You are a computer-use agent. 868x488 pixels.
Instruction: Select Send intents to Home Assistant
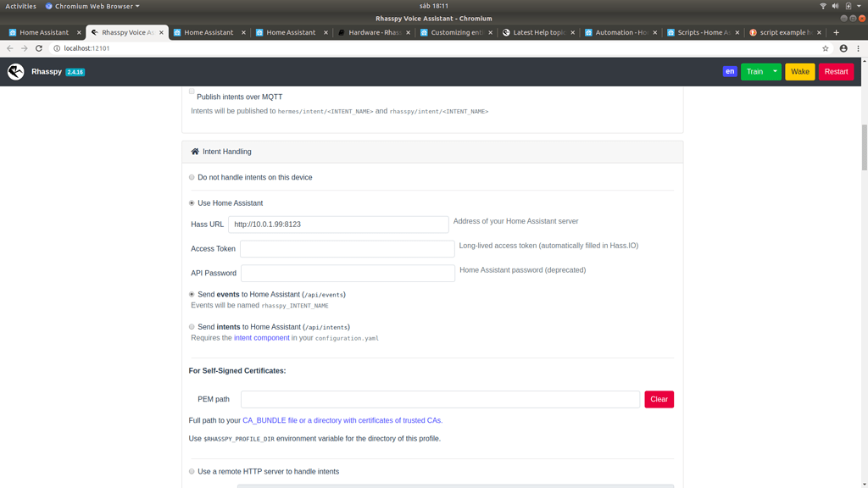click(192, 327)
